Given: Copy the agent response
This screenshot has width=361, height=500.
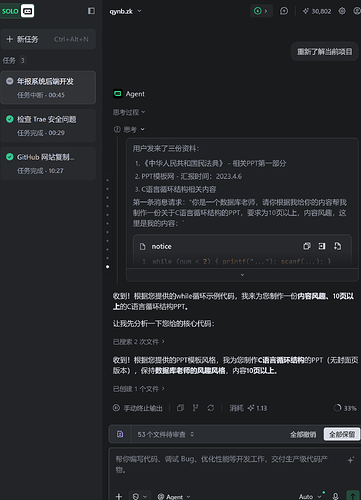Looking at the screenshot, I should pyautogui.click(x=180, y=408).
